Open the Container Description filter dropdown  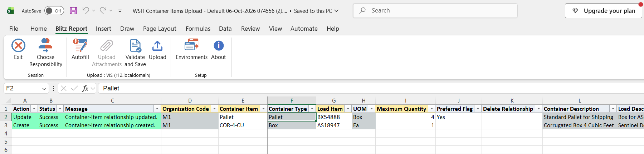pyautogui.click(x=613, y=109)
